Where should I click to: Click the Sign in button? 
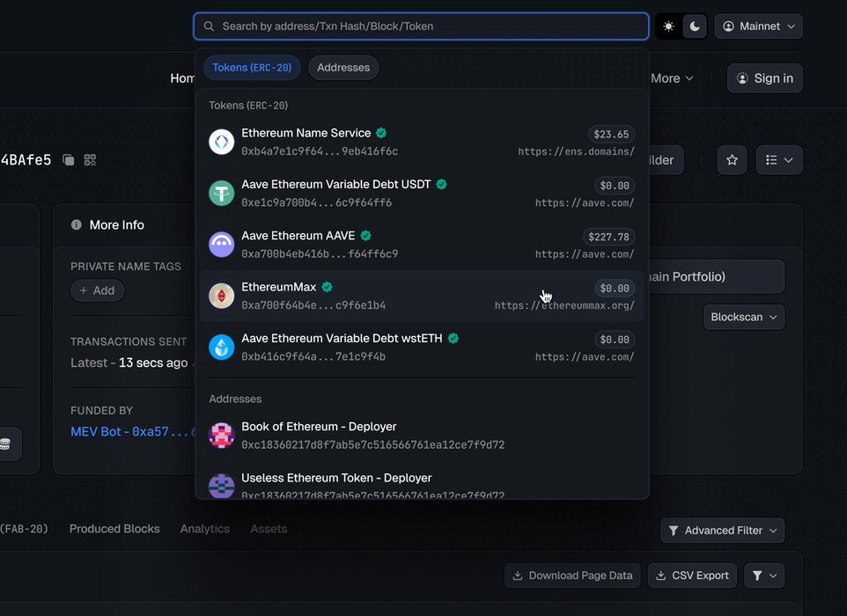coord(764,78)
